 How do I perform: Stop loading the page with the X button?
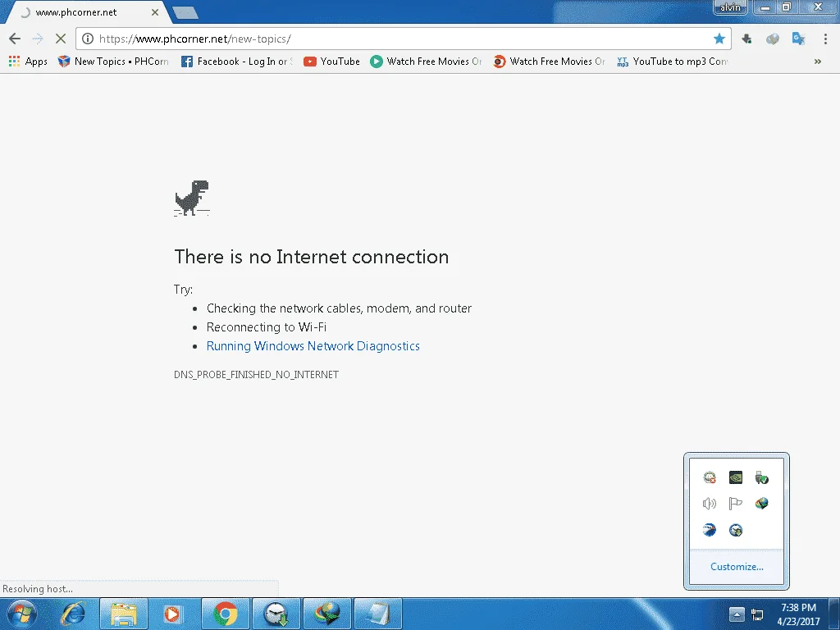point(61,39)
